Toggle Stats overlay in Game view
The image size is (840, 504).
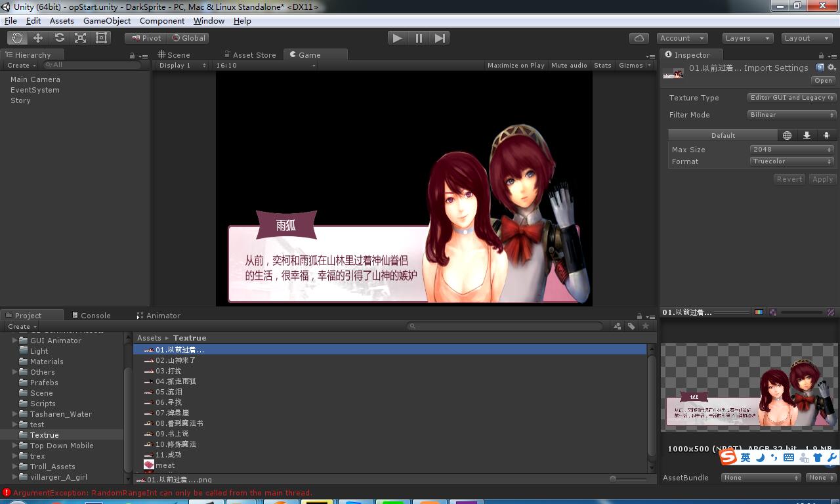[x=602, y=65]
